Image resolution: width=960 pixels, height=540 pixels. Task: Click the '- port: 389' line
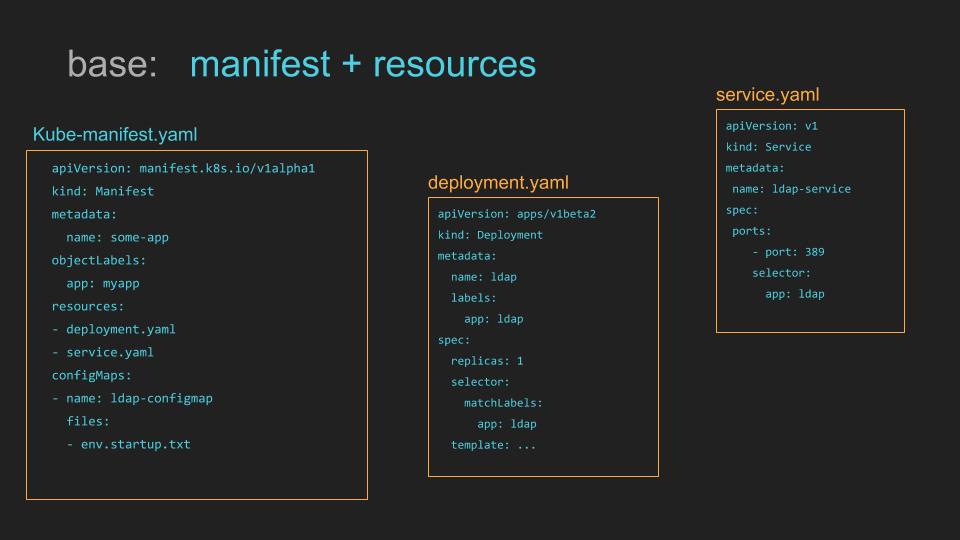[x=788, y=252]
